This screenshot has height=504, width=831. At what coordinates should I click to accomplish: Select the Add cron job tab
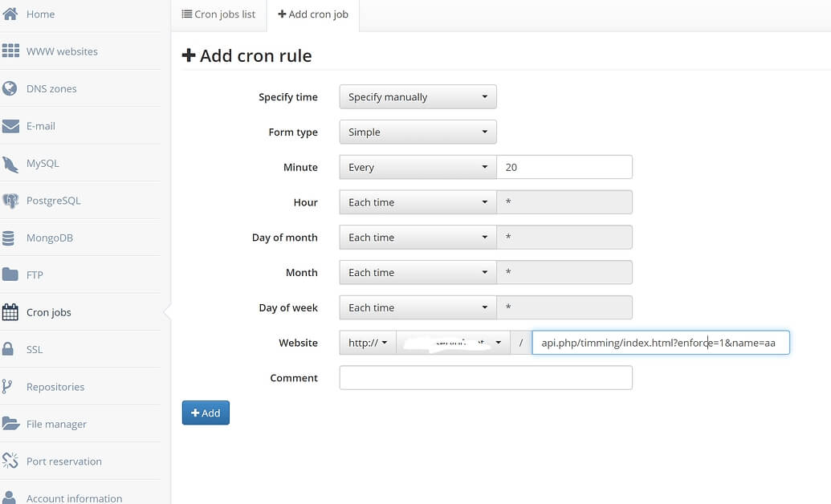point(313,14)
